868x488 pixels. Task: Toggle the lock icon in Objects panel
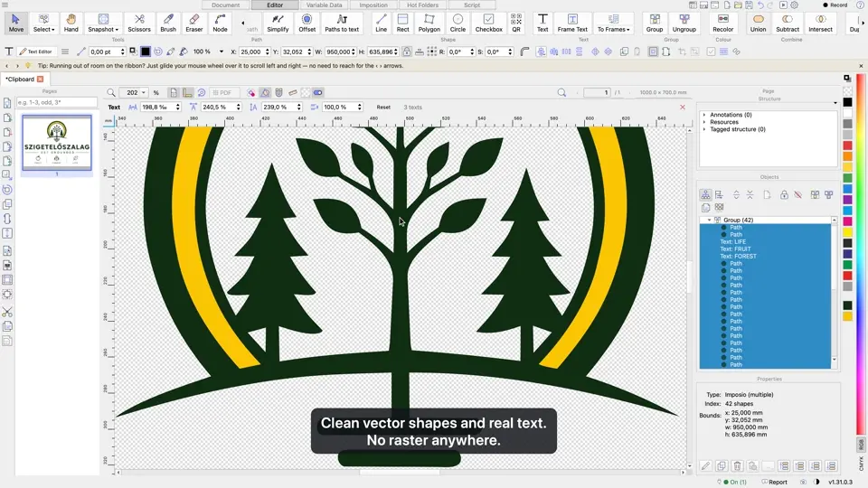(784, 195)
